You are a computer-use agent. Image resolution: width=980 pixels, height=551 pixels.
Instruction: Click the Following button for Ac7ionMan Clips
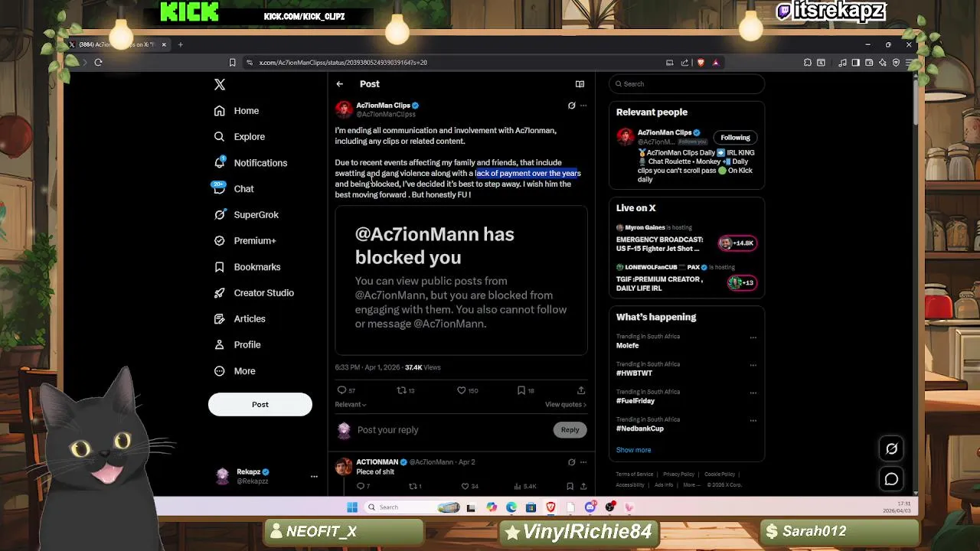point(735,138)
